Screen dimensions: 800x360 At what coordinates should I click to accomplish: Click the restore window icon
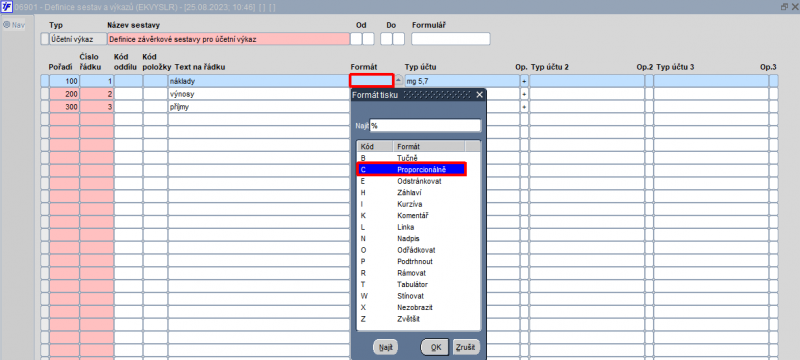tap(784, 7)
